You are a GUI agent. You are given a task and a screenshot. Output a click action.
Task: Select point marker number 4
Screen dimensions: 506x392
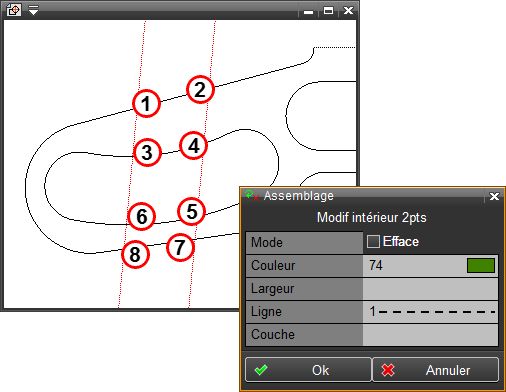point(193,145)
